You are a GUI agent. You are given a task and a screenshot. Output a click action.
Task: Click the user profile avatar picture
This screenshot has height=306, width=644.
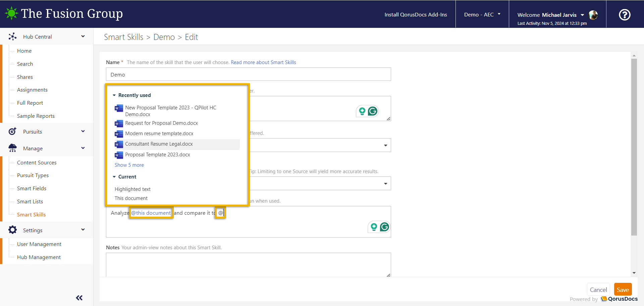[593, 15]
